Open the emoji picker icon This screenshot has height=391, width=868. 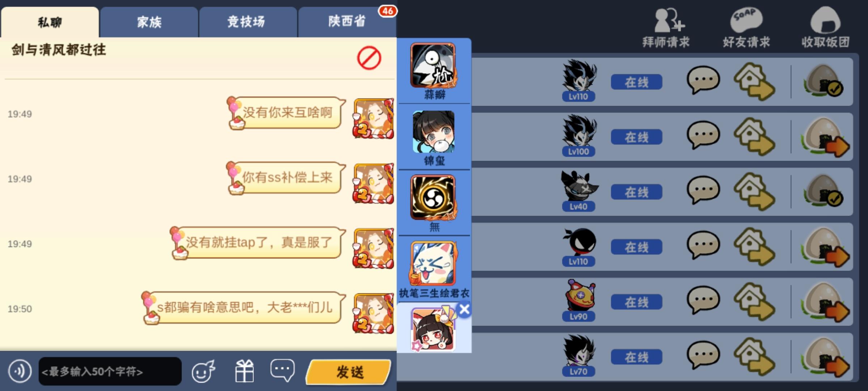(203, 371)
